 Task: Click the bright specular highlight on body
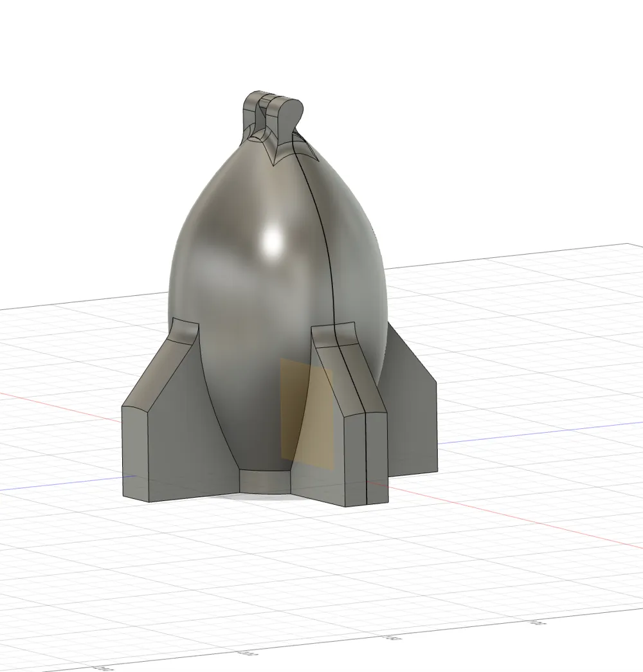coord(273,240)
